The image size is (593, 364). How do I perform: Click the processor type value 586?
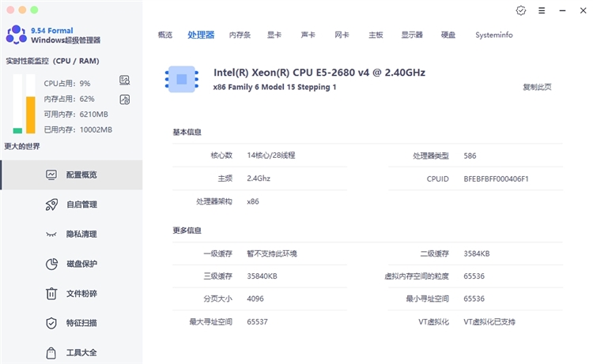click(x=470, y=156)
